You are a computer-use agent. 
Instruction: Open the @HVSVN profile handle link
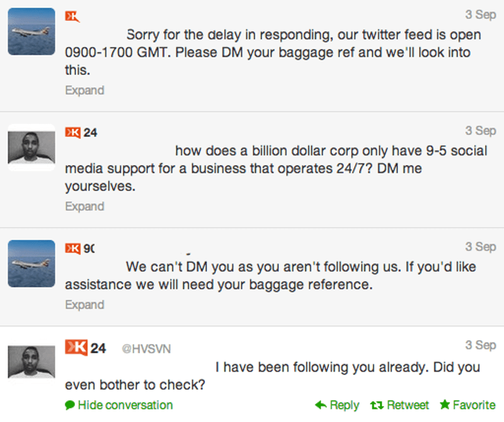146,348
